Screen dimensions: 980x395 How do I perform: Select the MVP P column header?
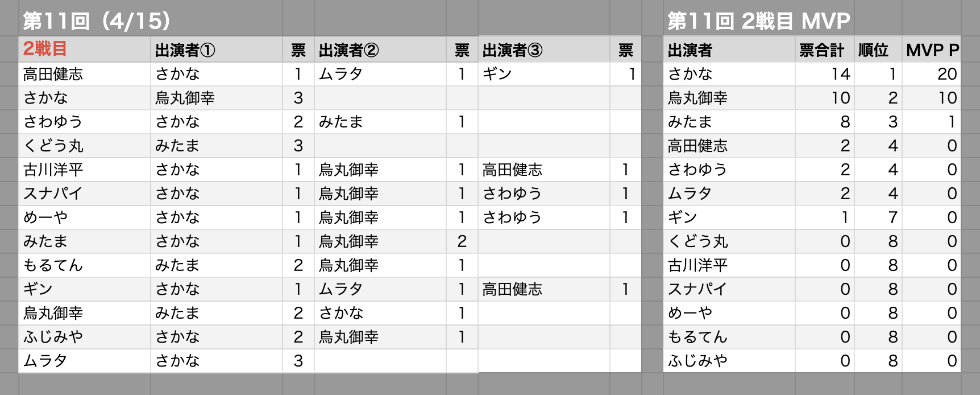coord(931,50)
